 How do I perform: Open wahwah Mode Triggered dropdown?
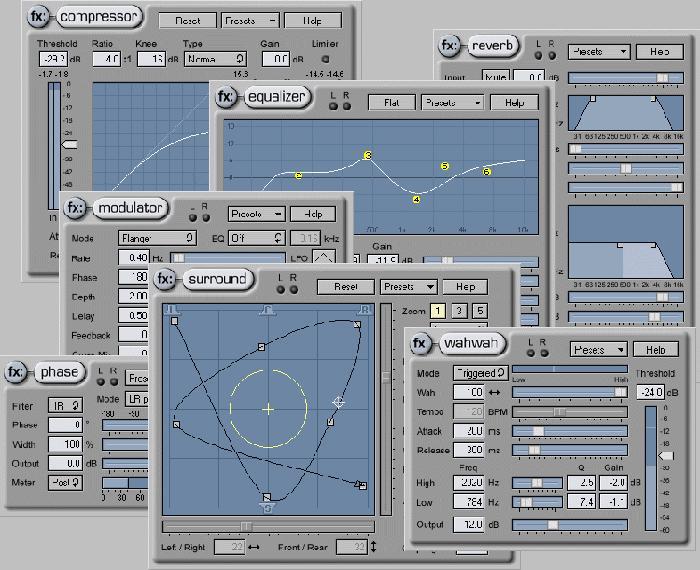click(x=481, y=373)
